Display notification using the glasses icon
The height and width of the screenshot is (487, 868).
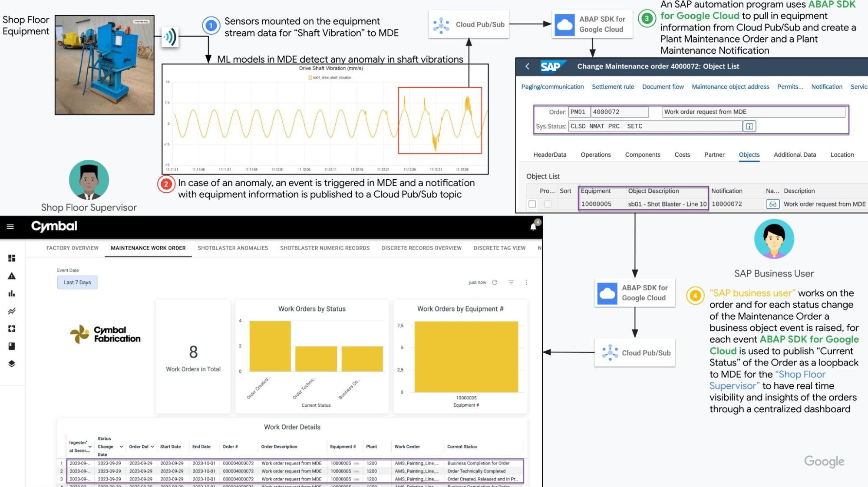(772, 204)
